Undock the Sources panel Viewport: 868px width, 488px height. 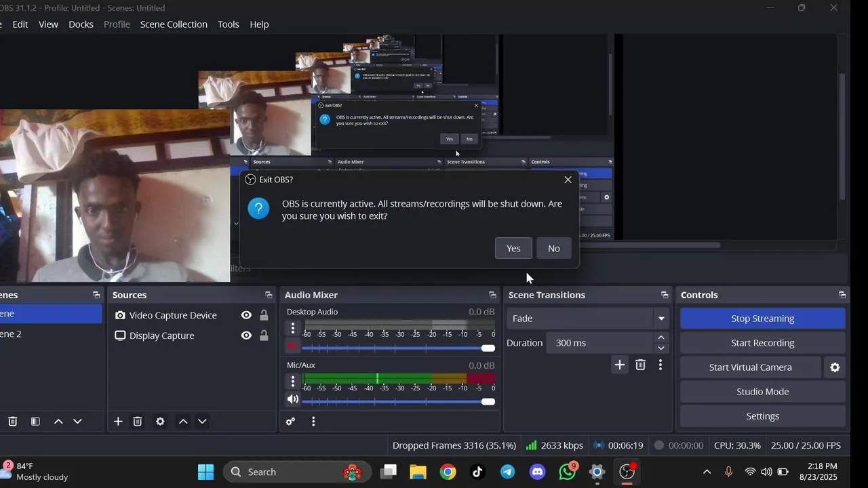pyautogui.click(x=269, y=295)
